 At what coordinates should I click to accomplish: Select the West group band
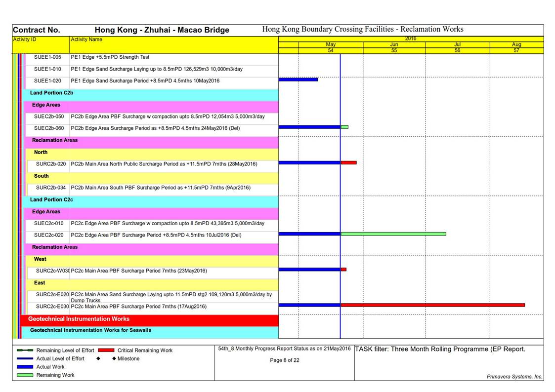(x=153, y=261)
